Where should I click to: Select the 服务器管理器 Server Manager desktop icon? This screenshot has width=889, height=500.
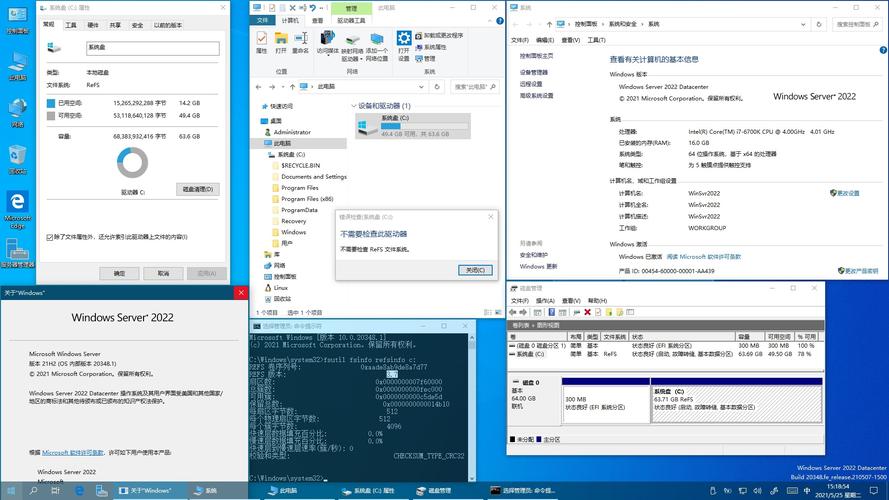pyautogui.click(x=18, y=253)
